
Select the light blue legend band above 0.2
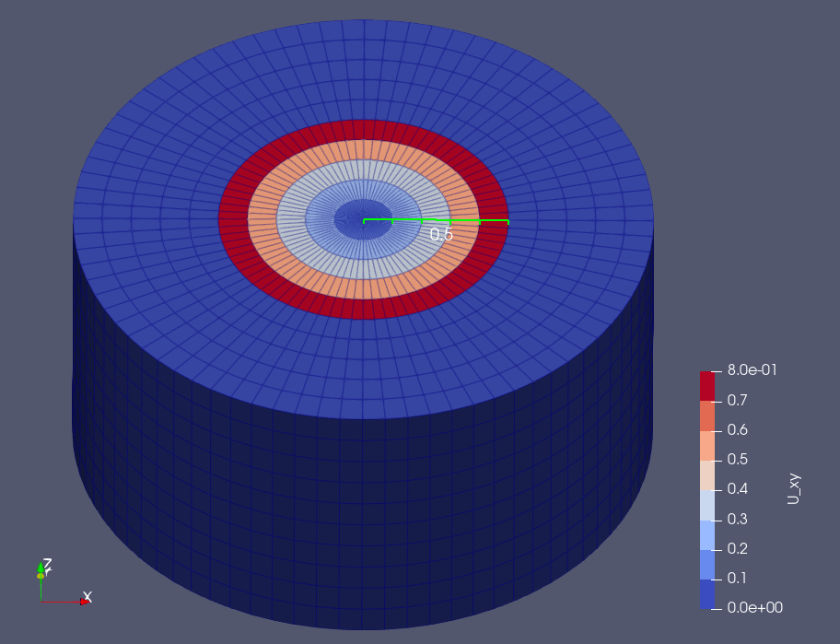[x=707, y=534]
